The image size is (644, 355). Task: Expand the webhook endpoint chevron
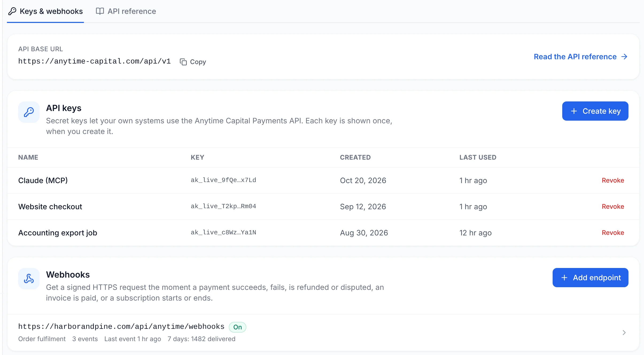pyautogui.click(x=624, y=333)
